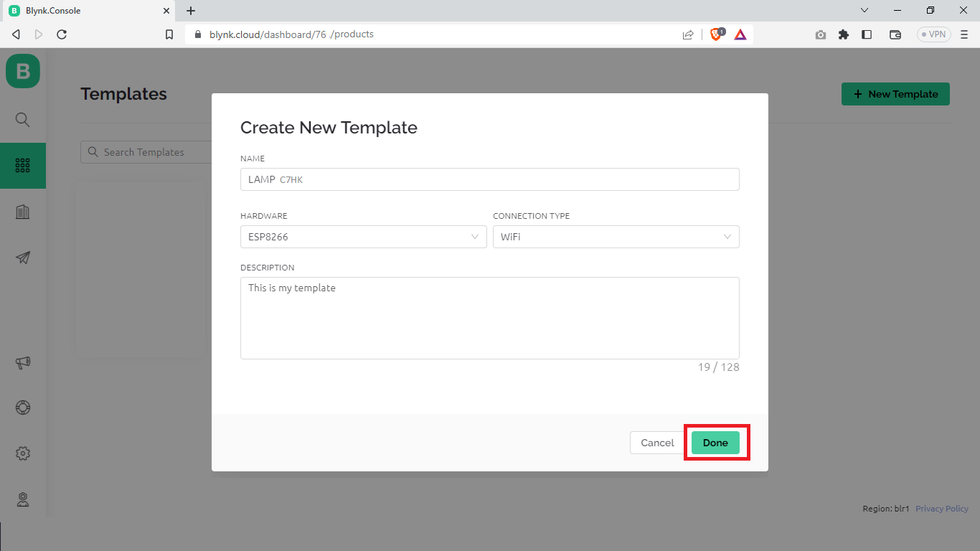Click the Blynk.Console tab favicon
This screenshot has width=980, height=551.
point(14,11)
